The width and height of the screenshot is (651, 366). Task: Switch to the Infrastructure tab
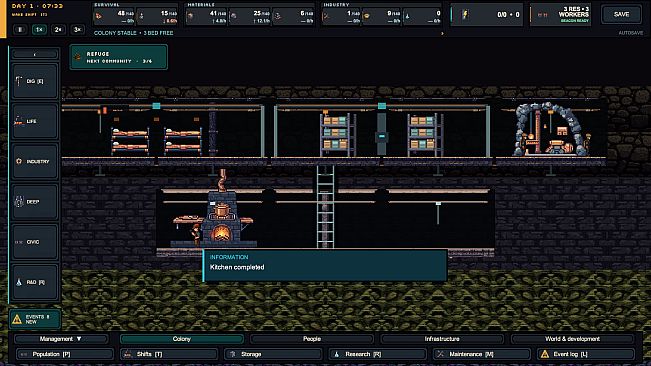442,339
